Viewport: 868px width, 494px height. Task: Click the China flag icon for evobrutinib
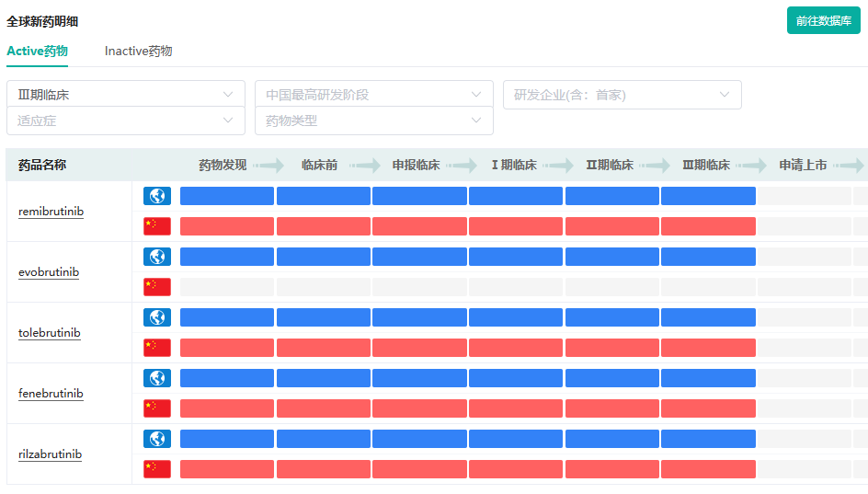click(157, 287)
